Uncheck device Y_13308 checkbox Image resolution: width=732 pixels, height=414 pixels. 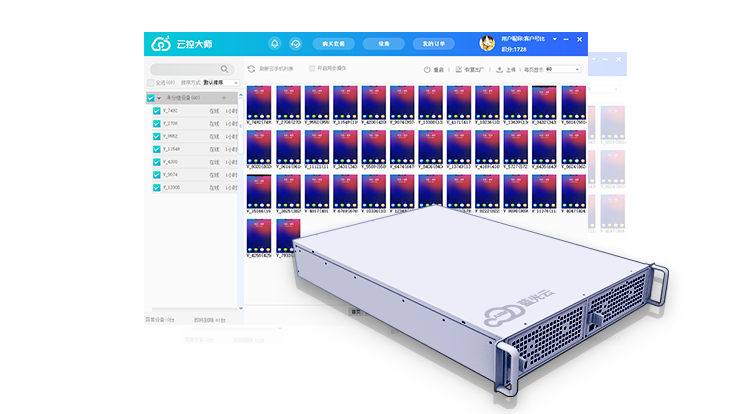coord(157,188)
